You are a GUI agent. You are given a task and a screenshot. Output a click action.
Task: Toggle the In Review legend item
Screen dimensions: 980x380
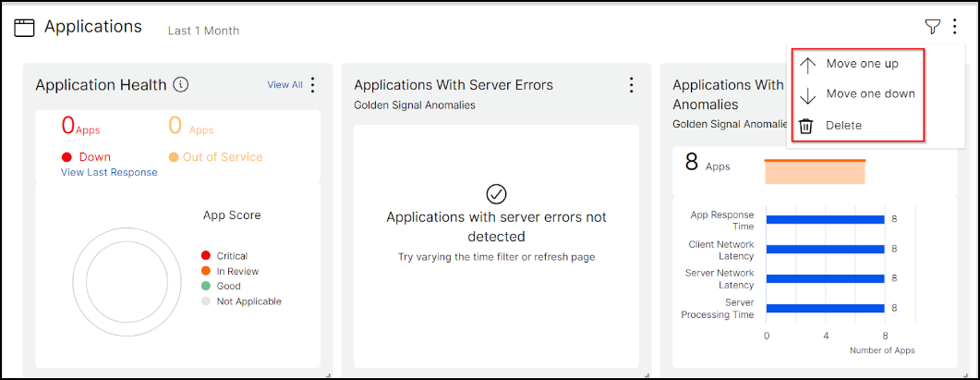click(229, 271)
